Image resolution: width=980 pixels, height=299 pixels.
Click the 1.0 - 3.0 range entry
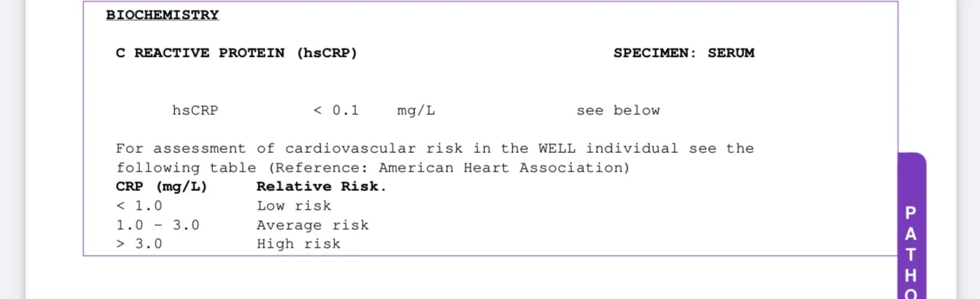coord(158,225)
